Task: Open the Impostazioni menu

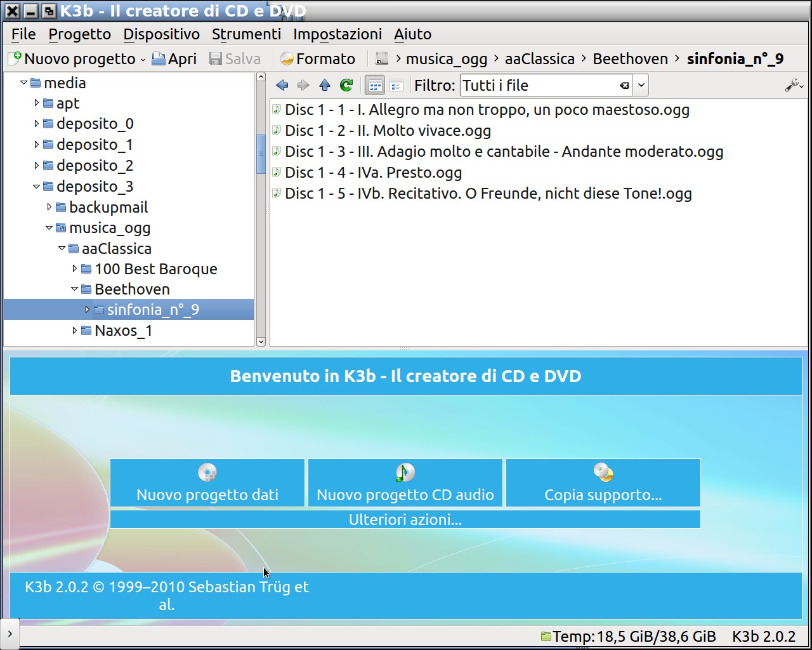Action: pos(337,34)
